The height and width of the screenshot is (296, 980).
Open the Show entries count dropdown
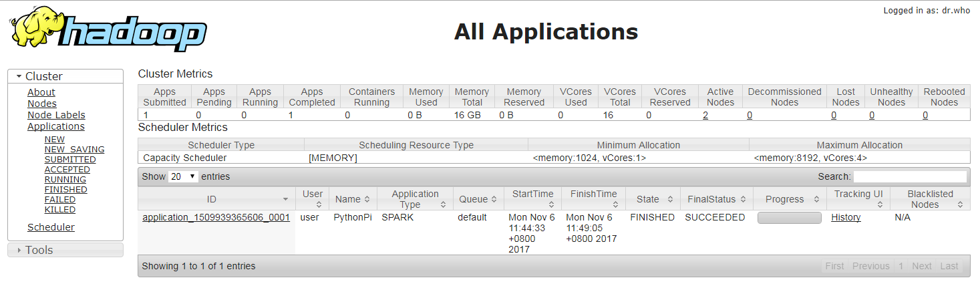tap(184, 176)
